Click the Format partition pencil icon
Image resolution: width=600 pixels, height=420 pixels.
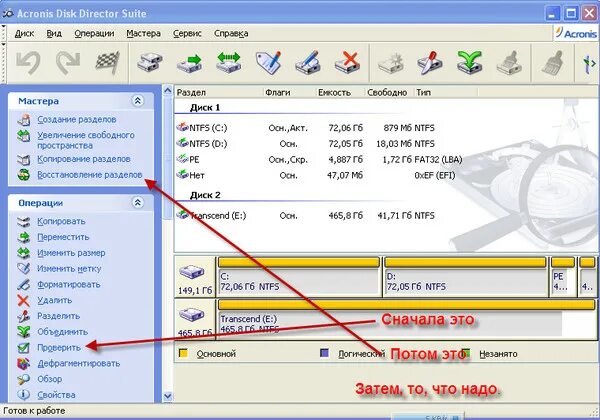[308, 62]
